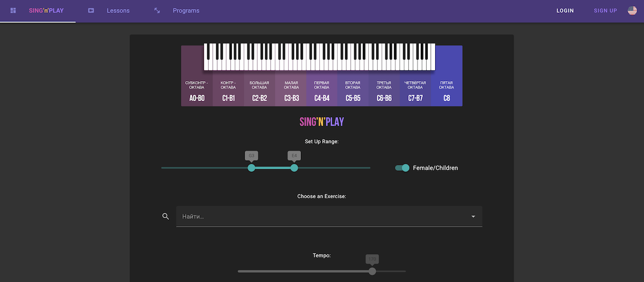Viewport: 644px width, 282px height.
Task: Click the Female/Children label
Action: coord(435,168)
